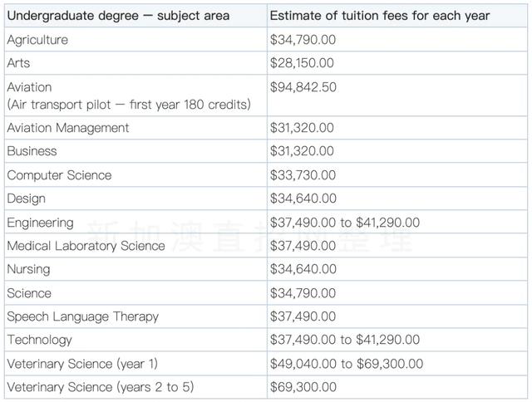Select the Engineering fee range cell

pos(344,223)
